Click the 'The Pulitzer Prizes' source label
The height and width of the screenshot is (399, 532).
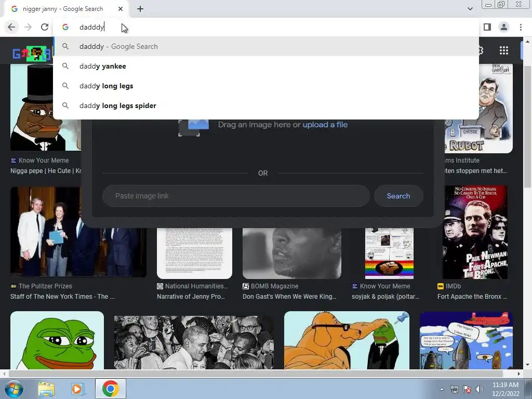(45, 286)
